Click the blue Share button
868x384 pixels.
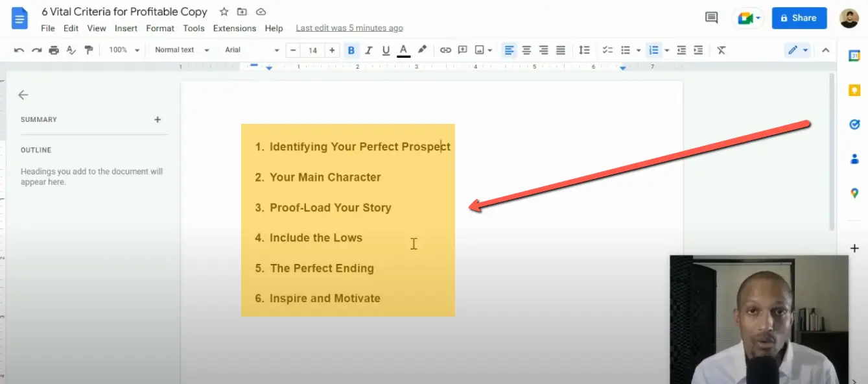pyautogui.click(x=799, y=18)
